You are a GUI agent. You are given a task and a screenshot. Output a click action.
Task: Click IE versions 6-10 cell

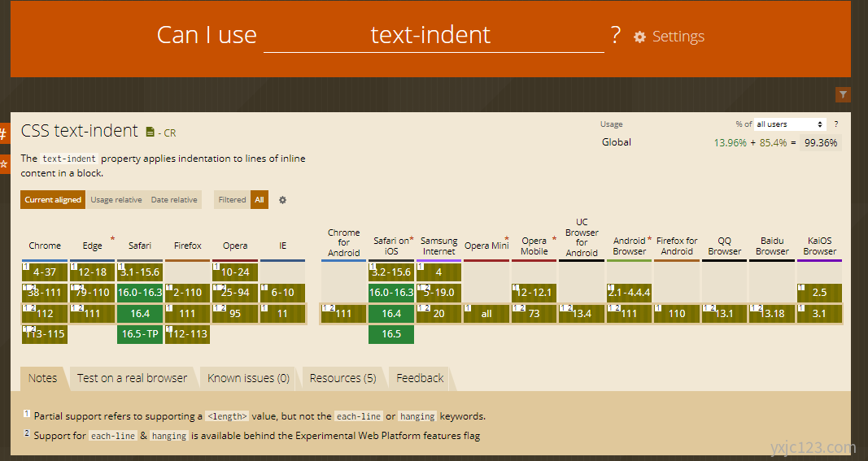(x=283, y=293)
